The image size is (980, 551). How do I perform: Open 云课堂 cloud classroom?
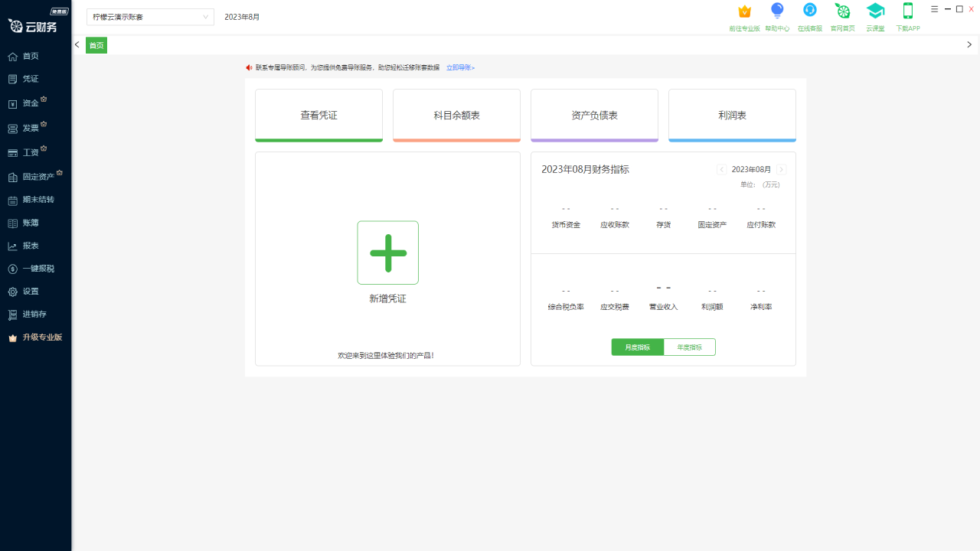point(875,17)
